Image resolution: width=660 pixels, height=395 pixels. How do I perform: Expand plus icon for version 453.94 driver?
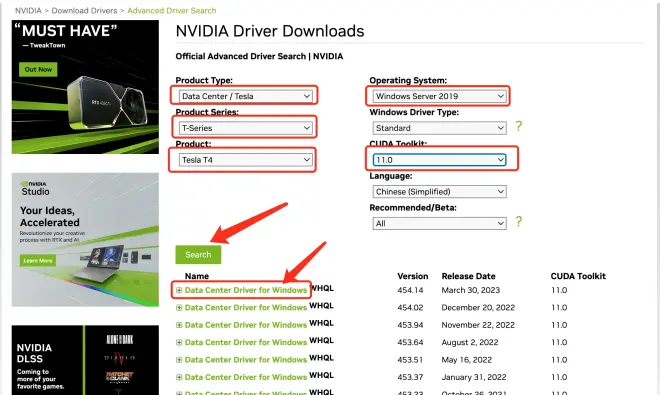(179, 325)
